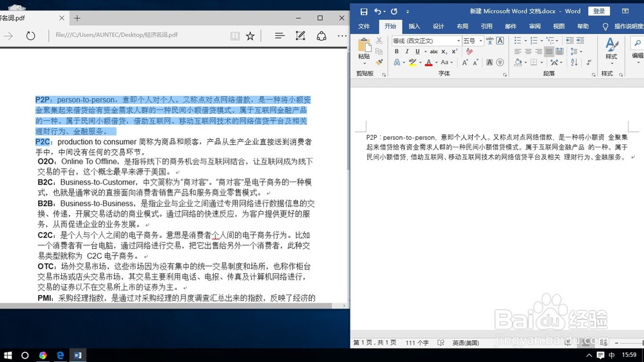
Task: Open line and paragraph spacing dropdown
Action: (576, 52)
